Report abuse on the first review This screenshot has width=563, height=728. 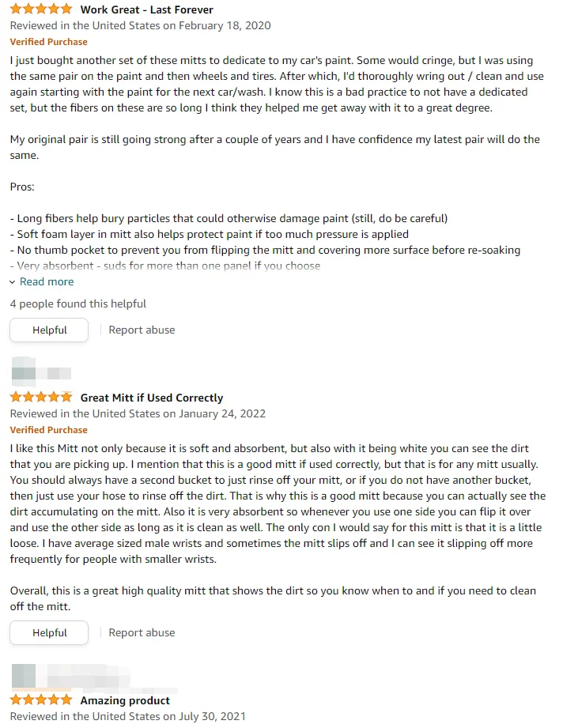click(142, 330)
